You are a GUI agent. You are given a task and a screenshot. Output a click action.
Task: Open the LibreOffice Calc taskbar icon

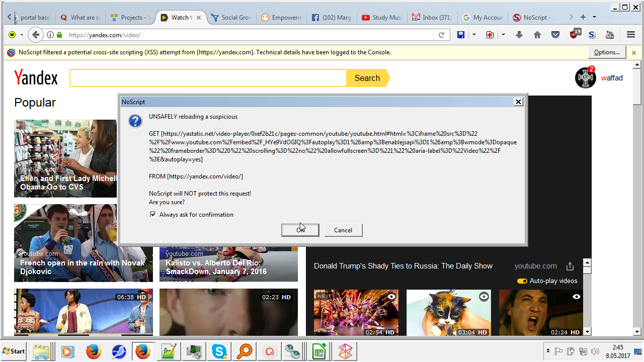click(x=319, y=351)
